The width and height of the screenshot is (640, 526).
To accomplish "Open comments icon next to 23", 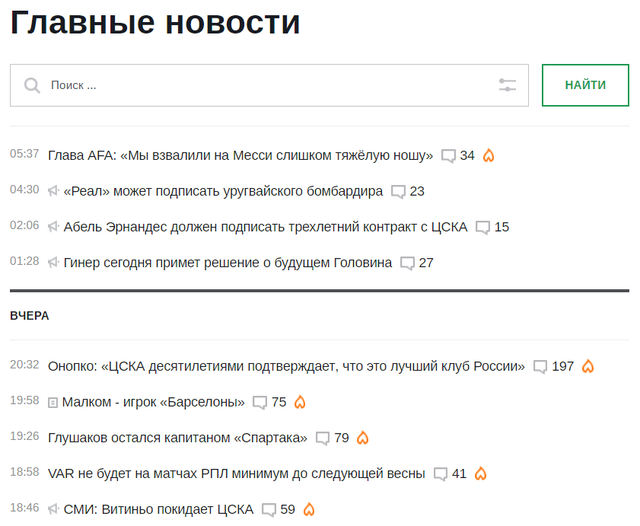I will click(x=398, y=192).
